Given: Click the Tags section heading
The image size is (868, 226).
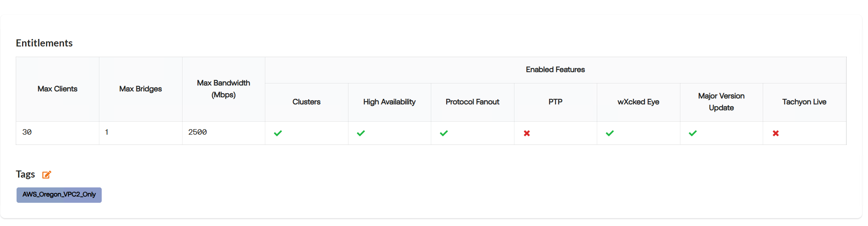Looking at the screenshot, I should pyautogui.click(x=25, y=174).
